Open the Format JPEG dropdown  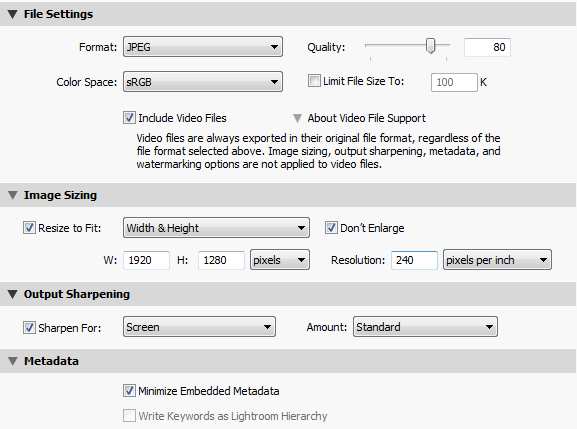click(203, 47)
